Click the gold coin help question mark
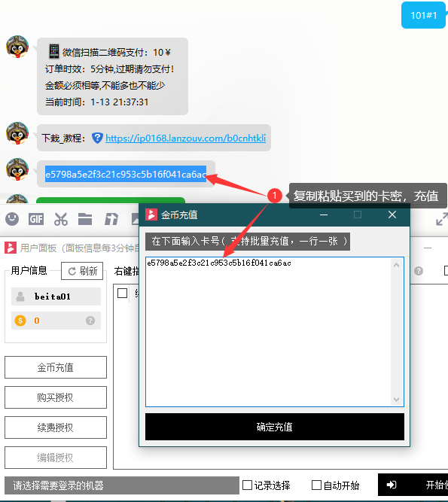Screen dimensions: 448x502 (x=90, y=321)
